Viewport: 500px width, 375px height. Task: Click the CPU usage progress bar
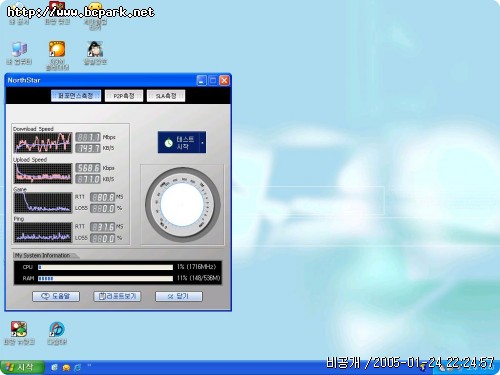point(105,267)
